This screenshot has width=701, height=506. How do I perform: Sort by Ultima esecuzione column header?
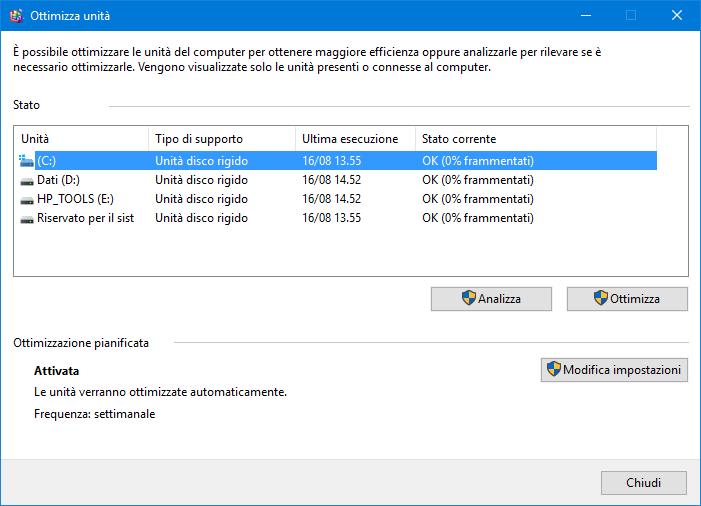click(x=355, y=139)
